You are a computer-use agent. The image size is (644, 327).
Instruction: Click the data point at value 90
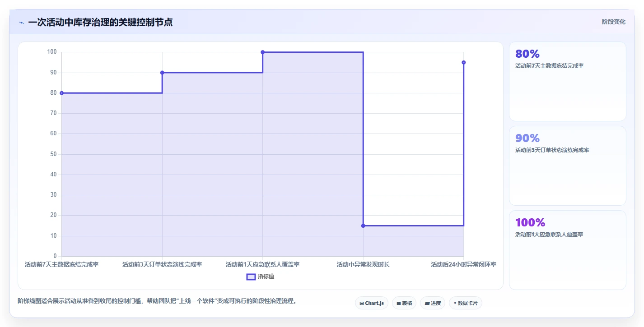[162, 73]
